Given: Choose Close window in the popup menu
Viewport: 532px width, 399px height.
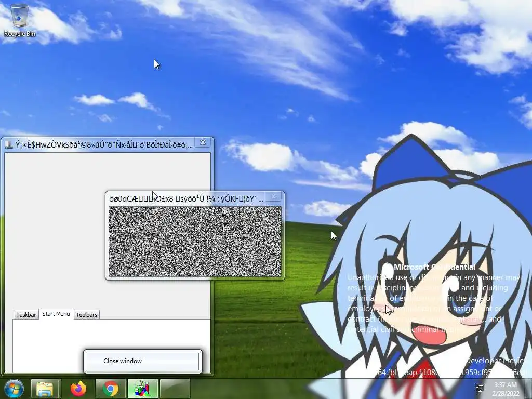Looking at the screenshot, I should tap(143, 361).
